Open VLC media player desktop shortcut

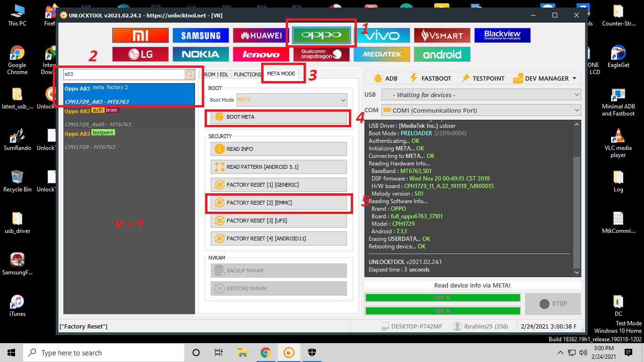pos(618,143)
